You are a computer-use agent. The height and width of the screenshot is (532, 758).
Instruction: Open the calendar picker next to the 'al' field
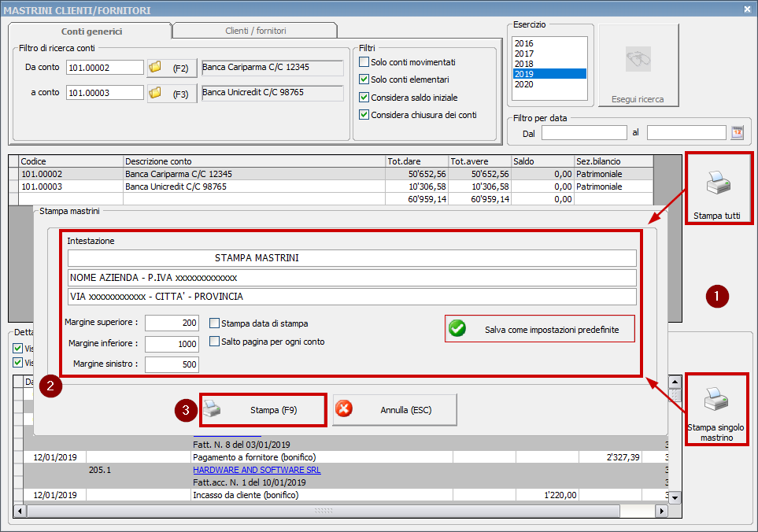click(x=737, y=132)
